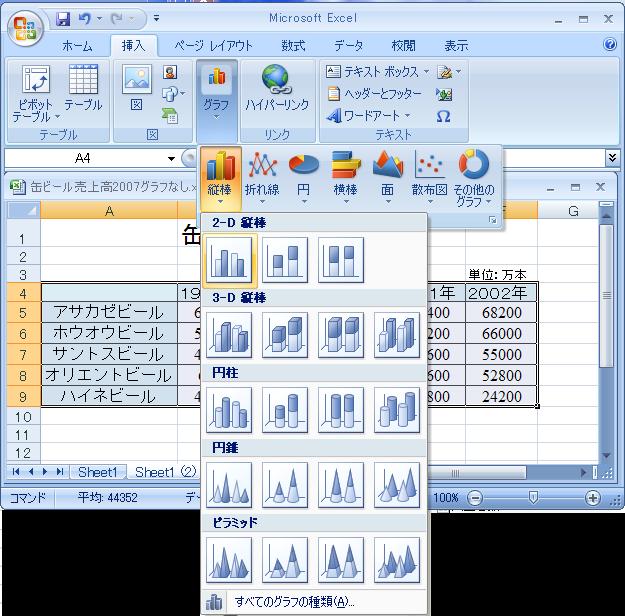The height and width of the screenshot is (616, 625).
Task: Zoom out with minus button
Action: (x=474, y=498)
